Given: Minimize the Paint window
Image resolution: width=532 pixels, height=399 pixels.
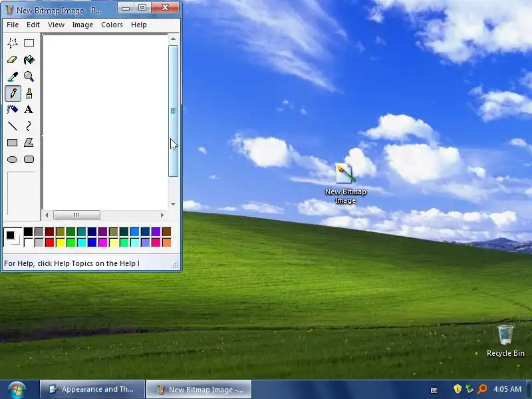Looking at the screenshot, I should [x=126, y=7].
